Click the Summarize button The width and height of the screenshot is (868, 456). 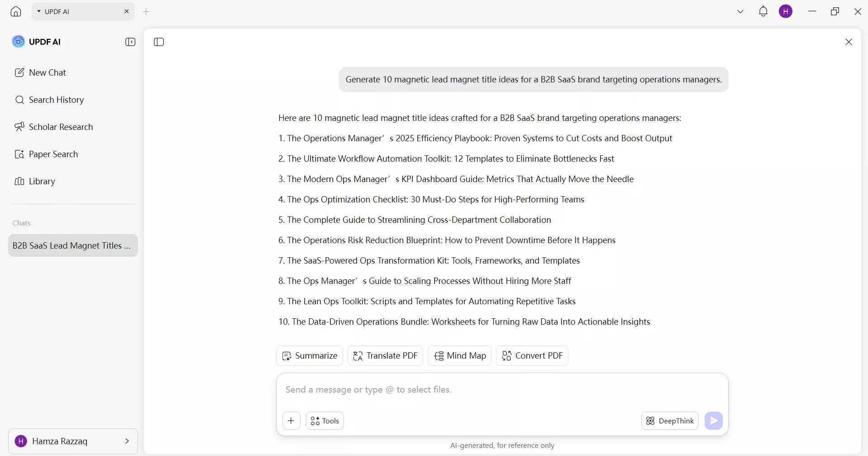click(310, 356)
